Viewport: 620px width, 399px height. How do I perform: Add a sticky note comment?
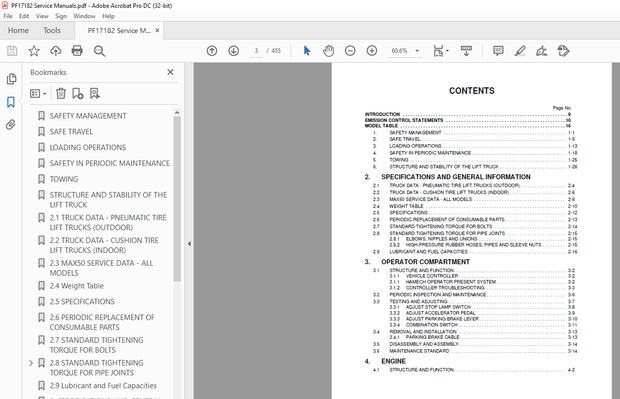pyautogui.click(x=498, y=51)
